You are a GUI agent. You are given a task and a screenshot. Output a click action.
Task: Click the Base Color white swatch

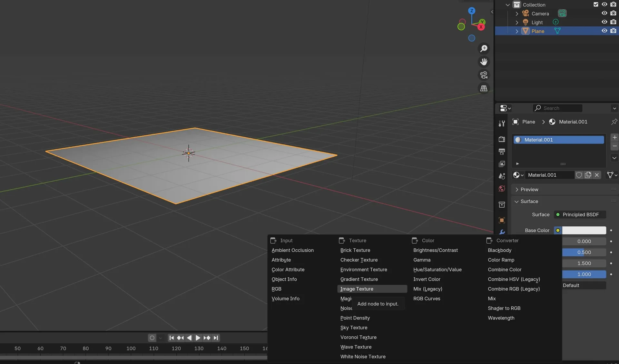pos(584,231)
